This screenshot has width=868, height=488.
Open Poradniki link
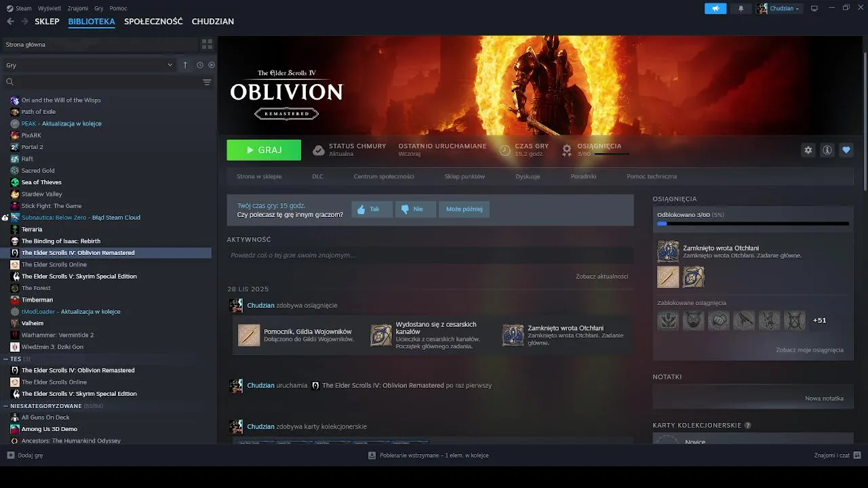[x=583, y=176]
